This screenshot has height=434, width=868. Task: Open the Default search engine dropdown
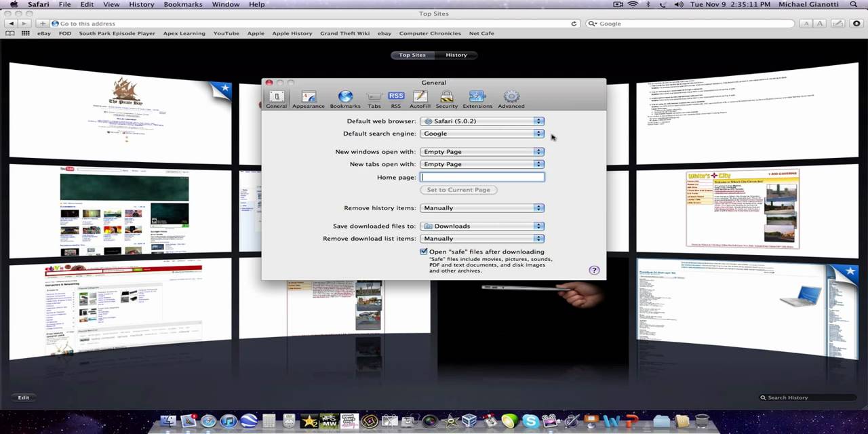(x=482, y=134)
